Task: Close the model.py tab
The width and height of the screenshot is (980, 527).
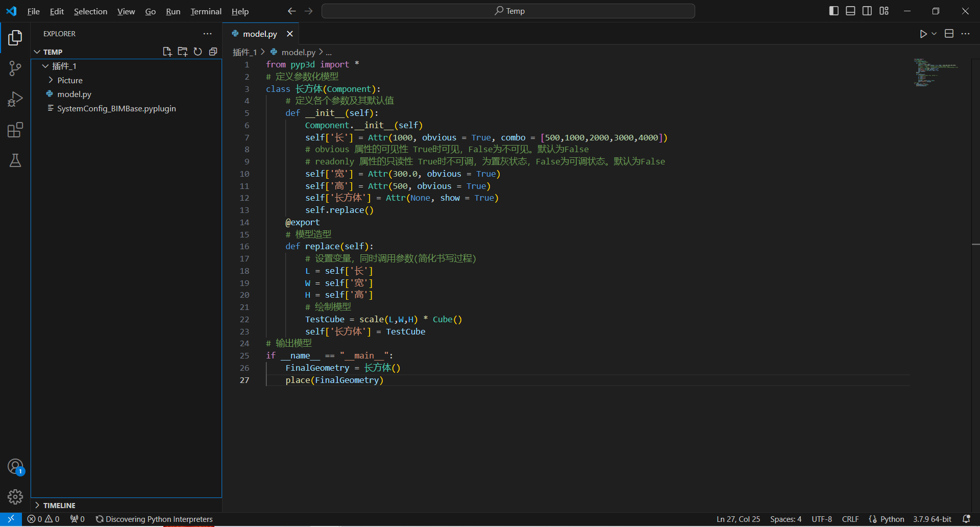Action: click(x=290, y=34)
